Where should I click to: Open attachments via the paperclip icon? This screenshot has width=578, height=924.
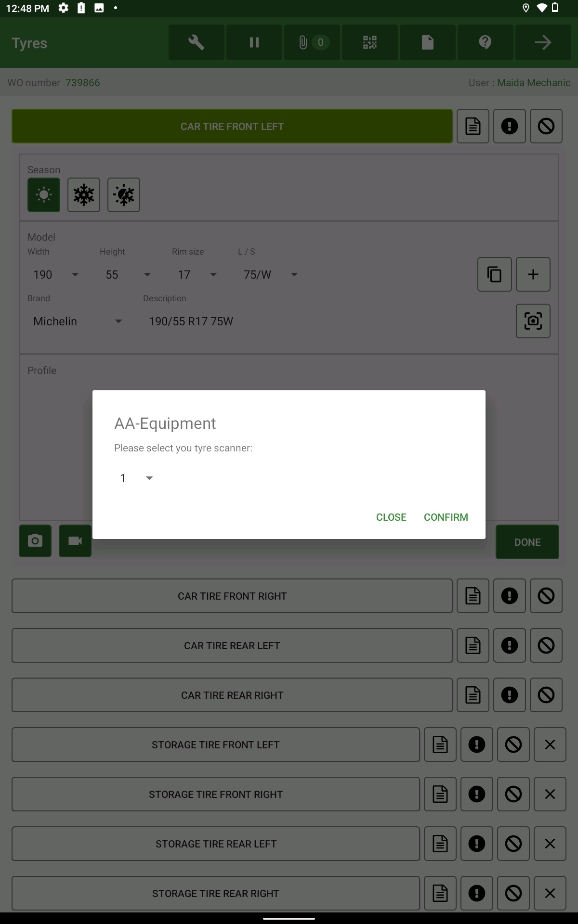[312, 43]
